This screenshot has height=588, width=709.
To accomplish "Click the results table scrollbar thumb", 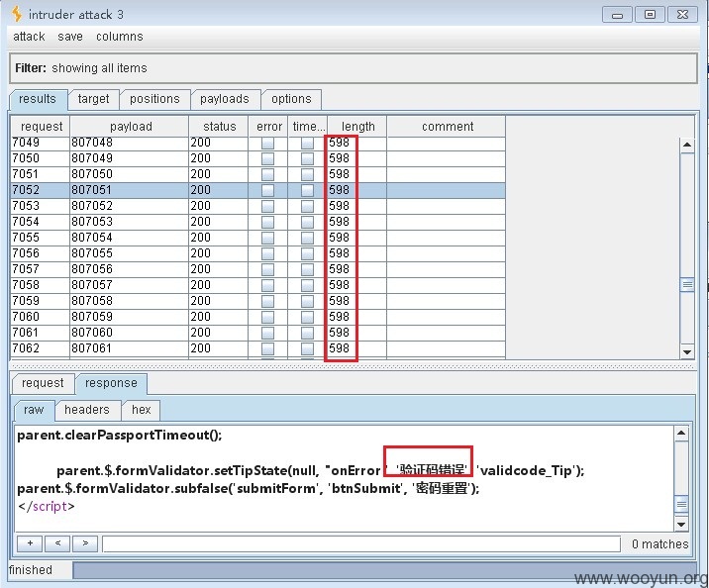I will (x=687, y=285).
